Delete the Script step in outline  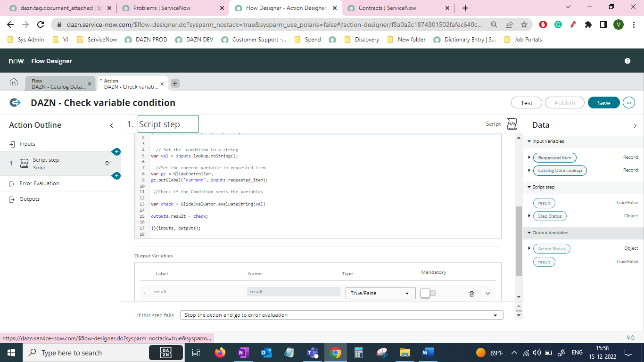(107, 163)
